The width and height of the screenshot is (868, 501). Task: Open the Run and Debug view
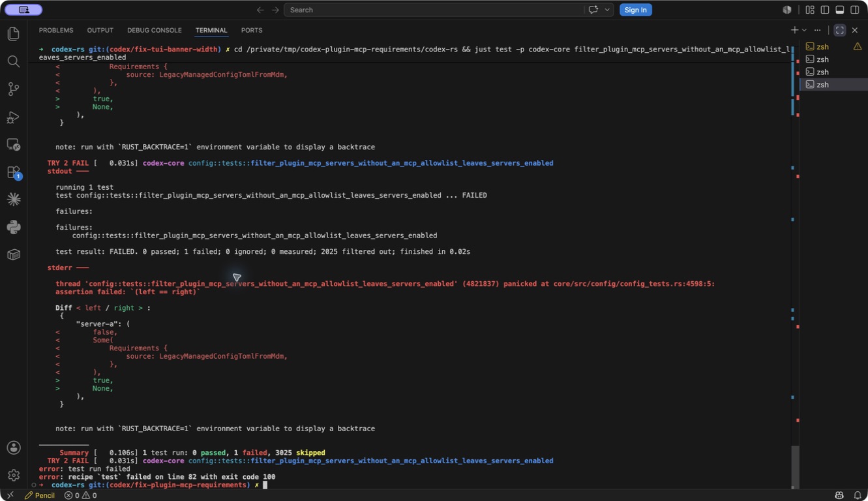pos(14,117)
